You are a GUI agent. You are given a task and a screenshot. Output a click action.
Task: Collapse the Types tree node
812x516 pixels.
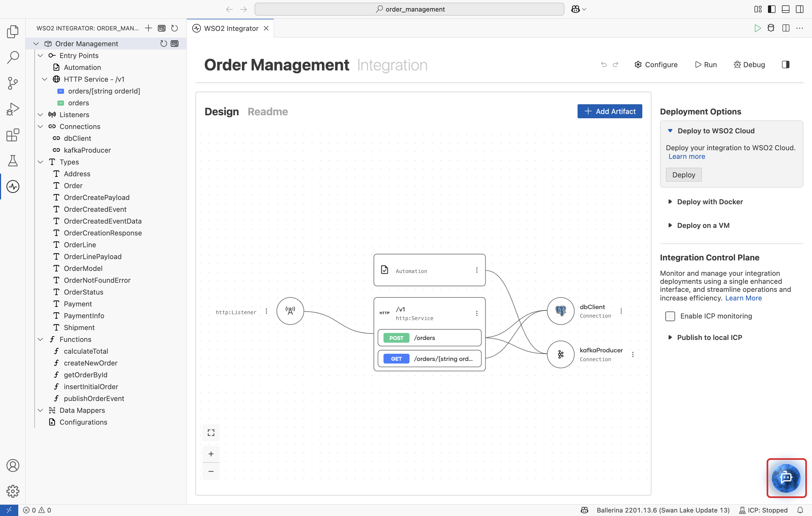coord(41,162)
